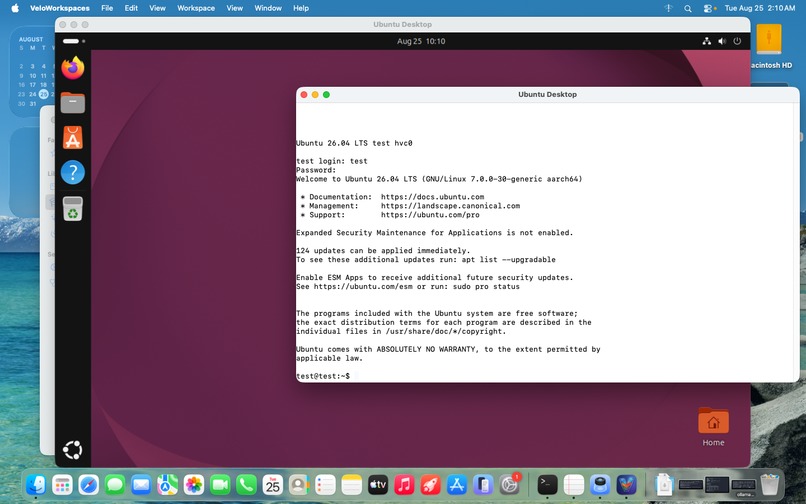Open Finder from the macOS Dock
Viewport: 806px width, 504px height.
pos(36,484)
